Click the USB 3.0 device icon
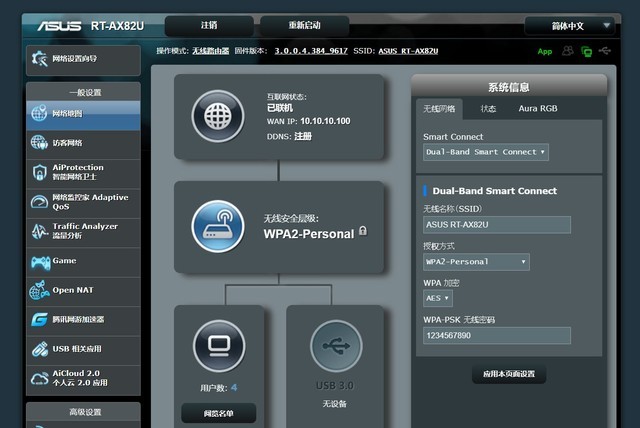 pos(336,346)
